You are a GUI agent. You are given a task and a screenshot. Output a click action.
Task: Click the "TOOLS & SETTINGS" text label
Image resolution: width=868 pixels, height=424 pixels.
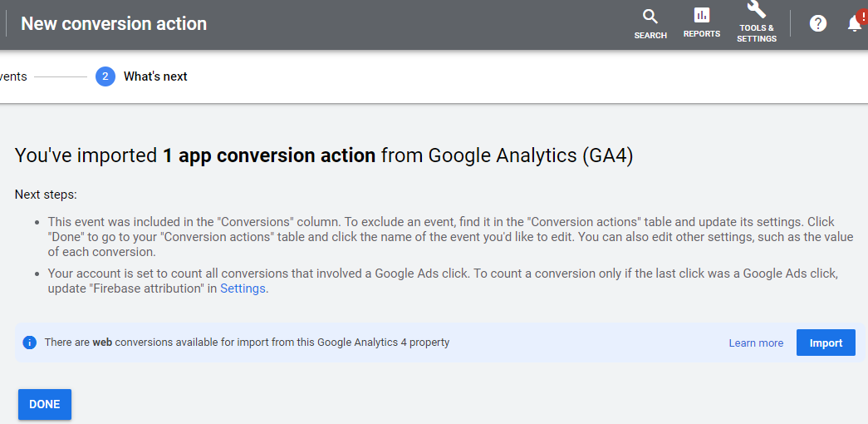[x=757, y=33]
